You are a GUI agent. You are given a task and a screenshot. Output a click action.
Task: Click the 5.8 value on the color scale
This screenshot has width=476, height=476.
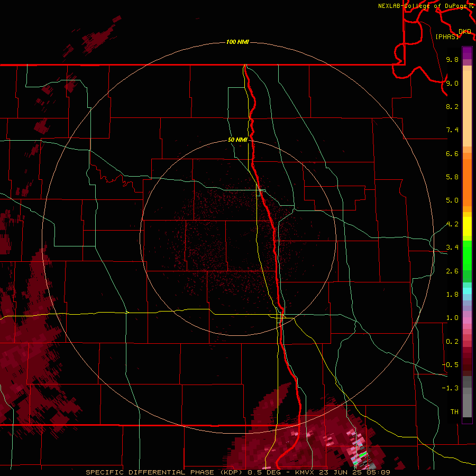click(x=452, y=177)
